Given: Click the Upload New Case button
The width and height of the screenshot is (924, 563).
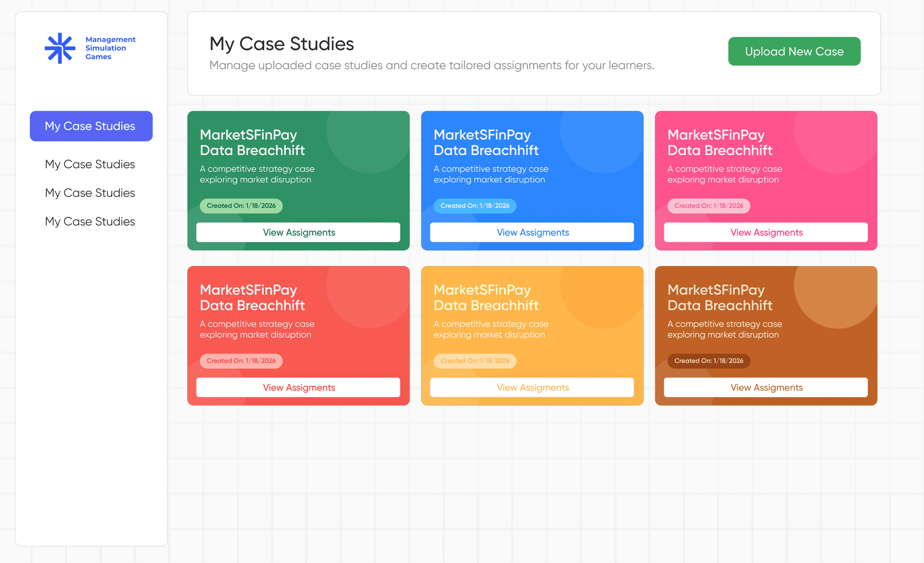Looking at the screenshot, I should (794, 51).
